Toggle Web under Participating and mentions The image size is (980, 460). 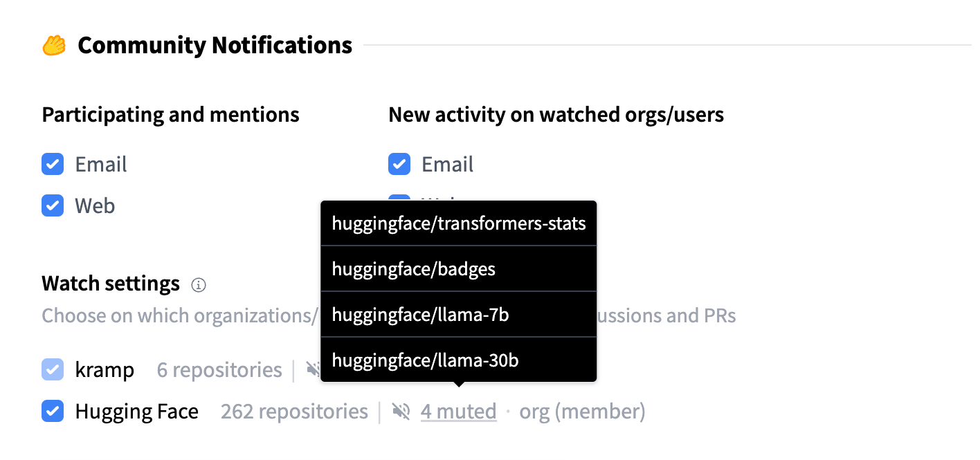coord(53,205)
